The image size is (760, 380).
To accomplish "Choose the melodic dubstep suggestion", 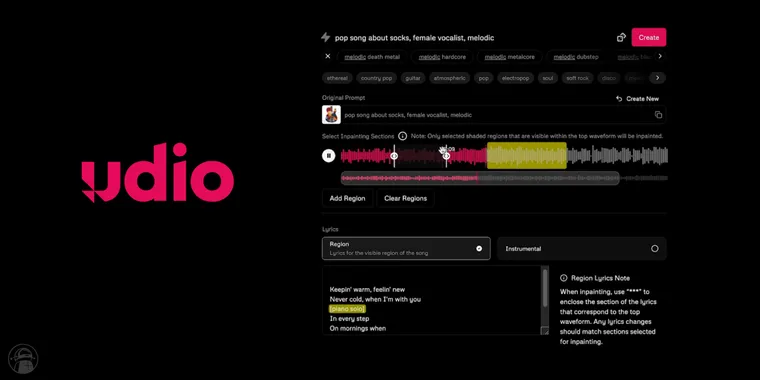I will pos(576,57).
